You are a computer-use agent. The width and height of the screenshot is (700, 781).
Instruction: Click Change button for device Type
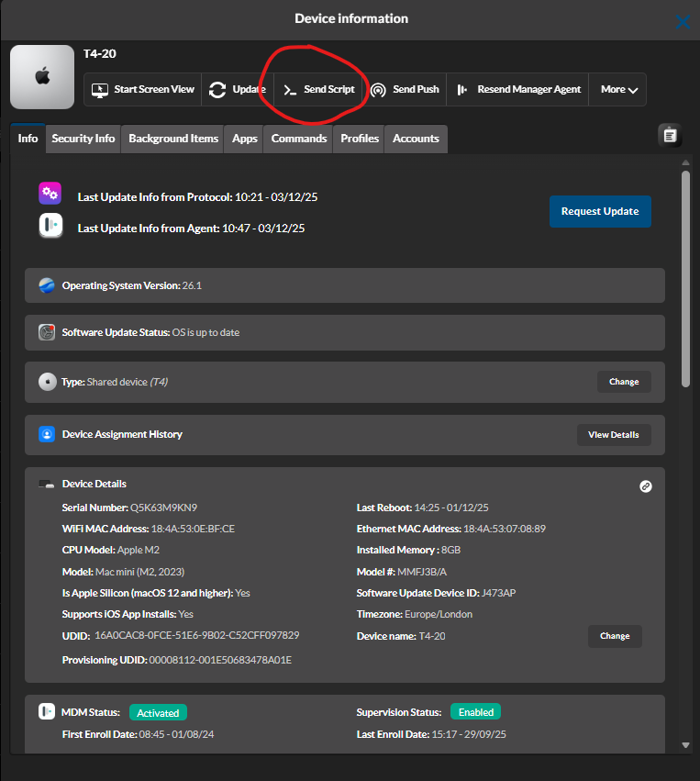[624, 382]
